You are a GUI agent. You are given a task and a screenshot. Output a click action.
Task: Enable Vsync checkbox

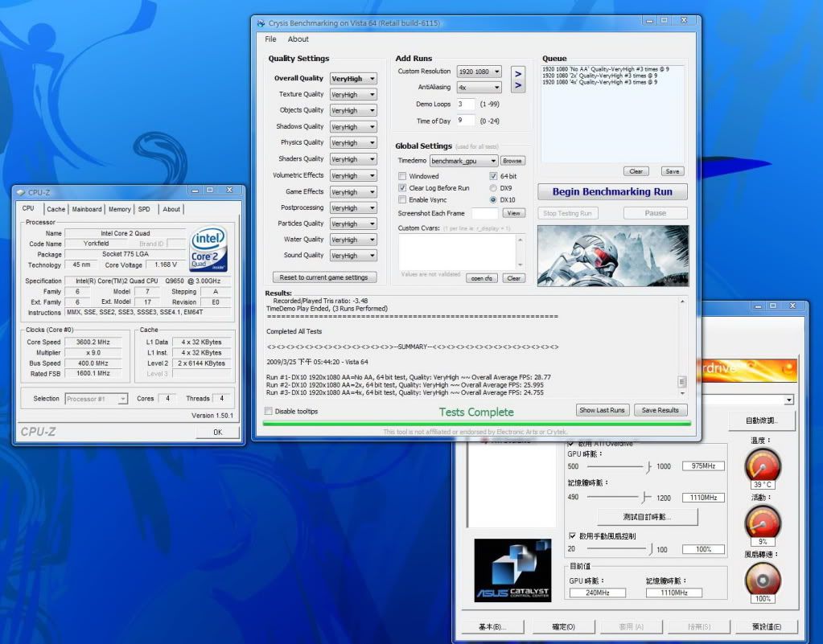pos(402,200)
